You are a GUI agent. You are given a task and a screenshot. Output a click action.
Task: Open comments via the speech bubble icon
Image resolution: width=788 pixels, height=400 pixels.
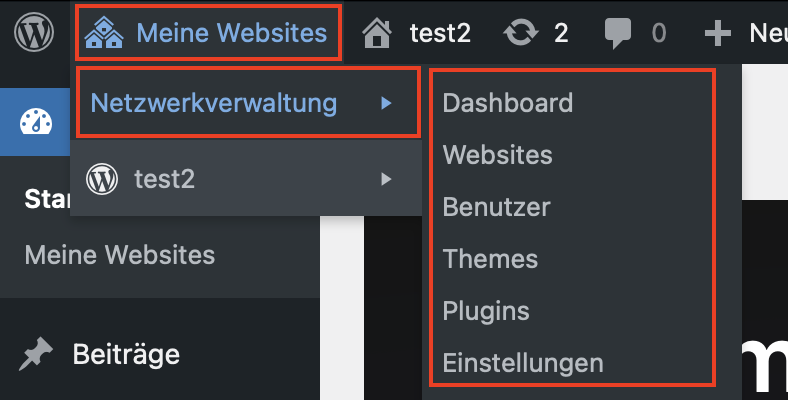[618, 33]
